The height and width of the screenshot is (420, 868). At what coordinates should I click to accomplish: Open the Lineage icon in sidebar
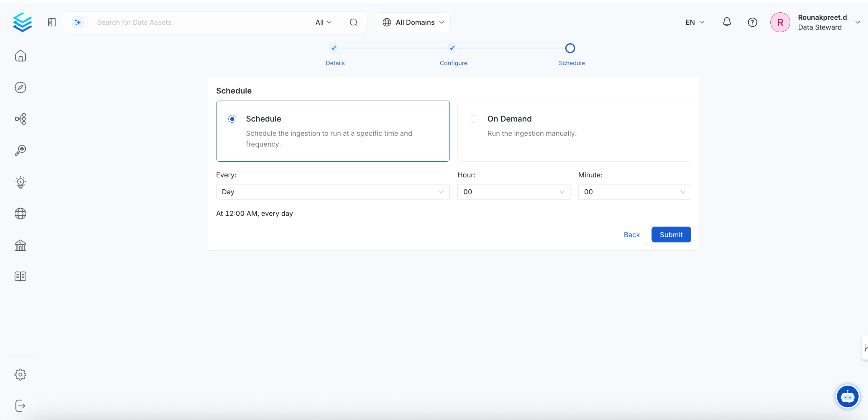(20, 119)
